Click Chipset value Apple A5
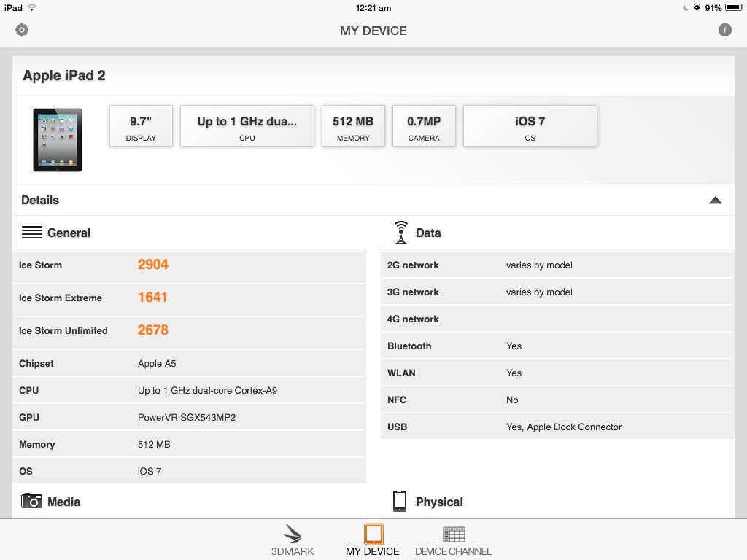Viewport: 747px width, 560px height. pyautogui.click(x=157, y=363)
